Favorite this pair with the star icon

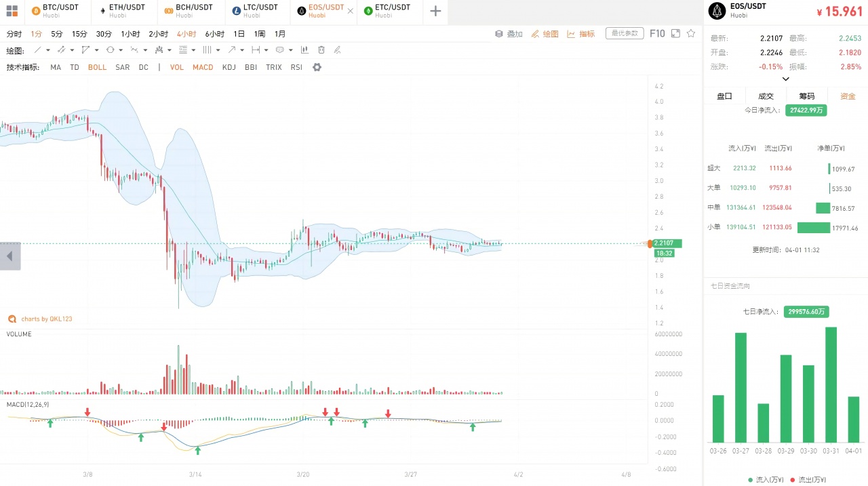point(691,33)
